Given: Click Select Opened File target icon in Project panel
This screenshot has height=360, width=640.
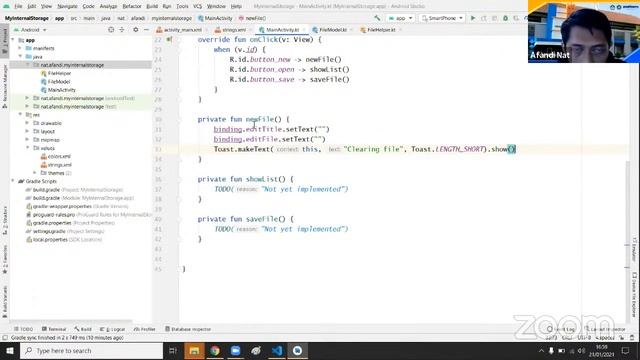Looking at the screenshot, I should click(x=111, y=30).
